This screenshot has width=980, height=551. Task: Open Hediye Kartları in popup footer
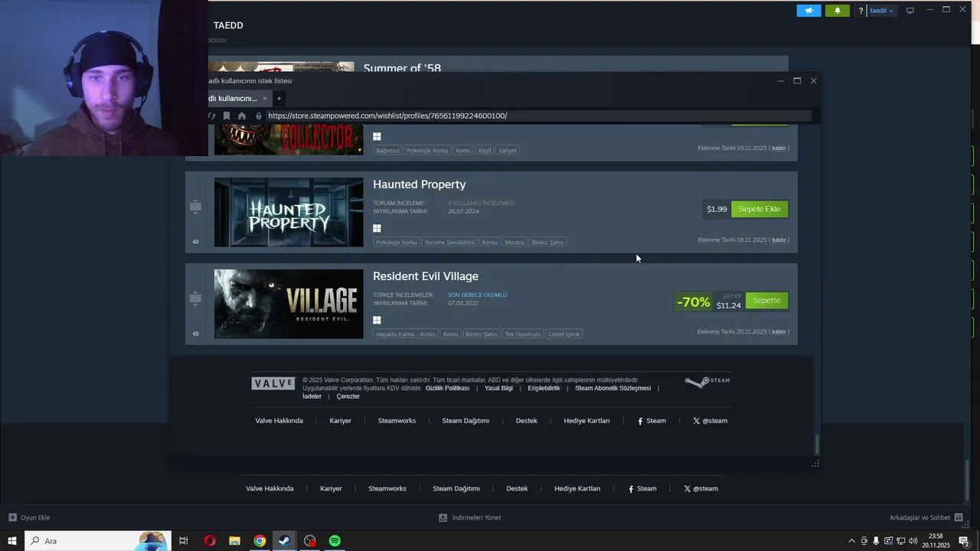(x=586, y=421)
